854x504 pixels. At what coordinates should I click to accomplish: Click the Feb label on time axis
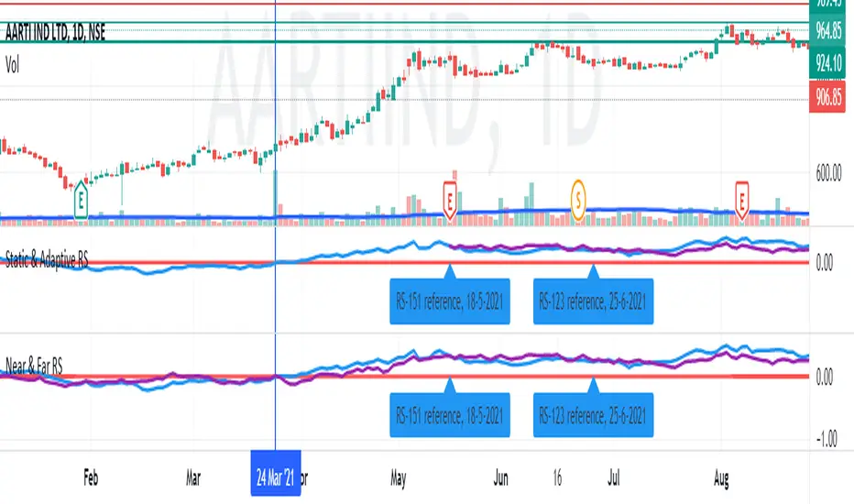point(91,478)
